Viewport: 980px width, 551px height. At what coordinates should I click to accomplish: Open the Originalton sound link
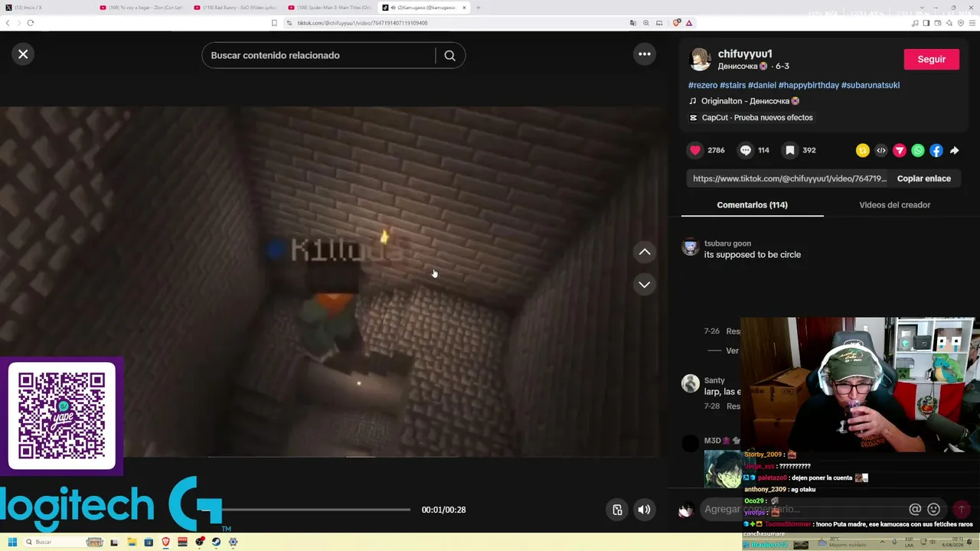point(750,101)
